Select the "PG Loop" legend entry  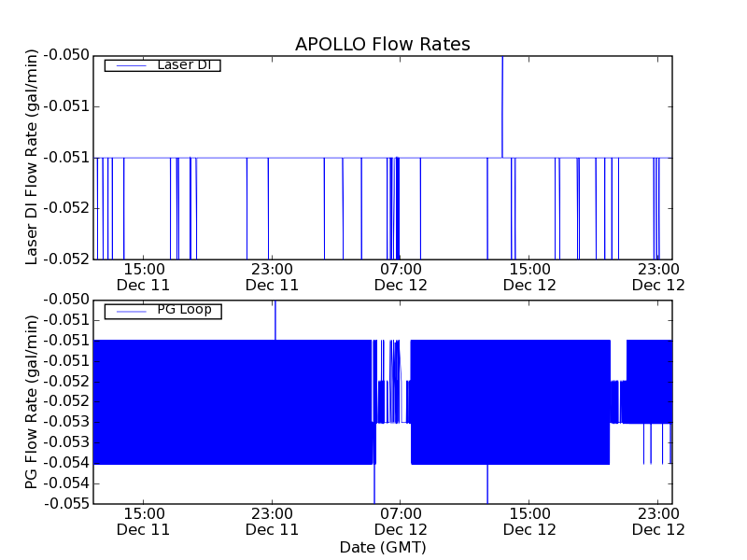click(x=183, y=310)
